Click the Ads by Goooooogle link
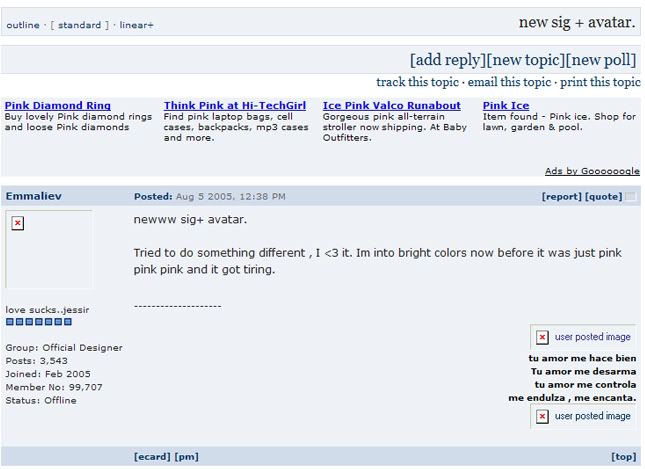 point(592,171)
